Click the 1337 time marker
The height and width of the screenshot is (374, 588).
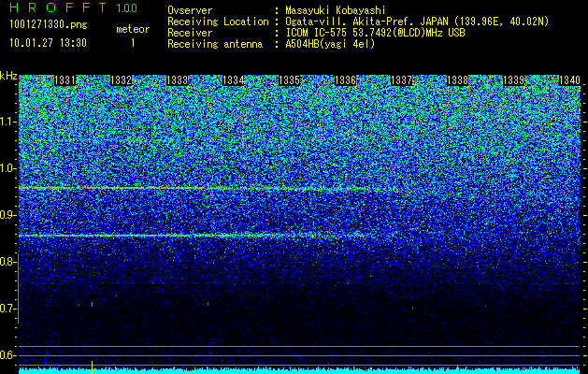(x=402, y=80)
